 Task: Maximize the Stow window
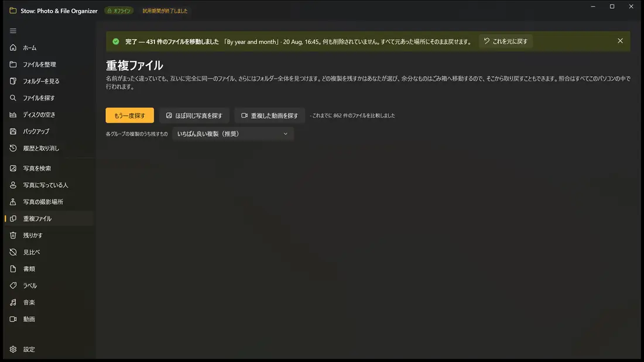[x=612, y=6]
